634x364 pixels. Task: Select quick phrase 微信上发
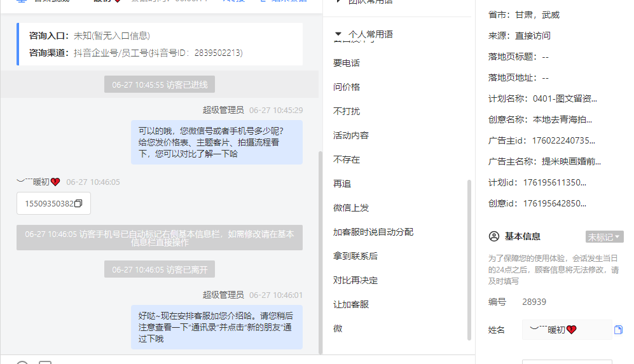pos(350,208)
